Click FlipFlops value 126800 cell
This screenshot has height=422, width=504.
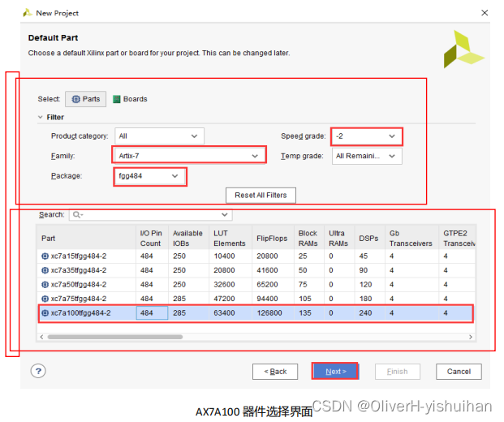click(x=273, y=313)
